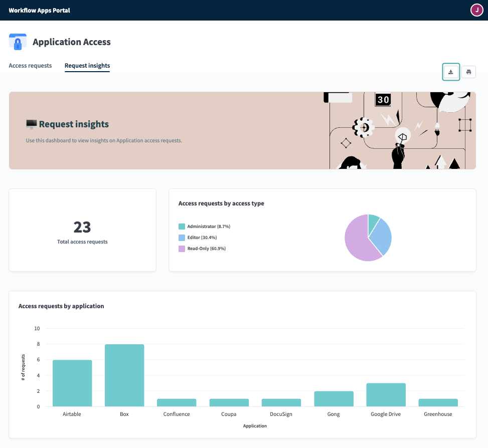Select the purple Read-Only pie slice

356,241
